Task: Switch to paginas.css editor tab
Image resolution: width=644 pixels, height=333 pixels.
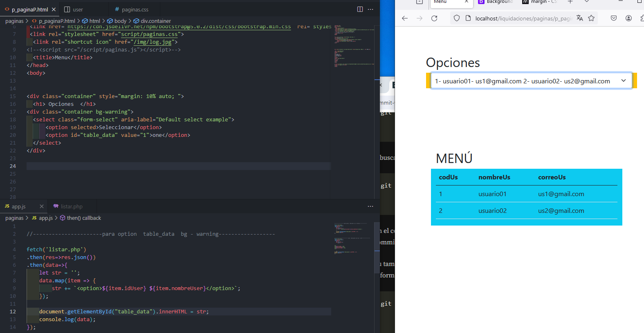Action: coord(135,9)
